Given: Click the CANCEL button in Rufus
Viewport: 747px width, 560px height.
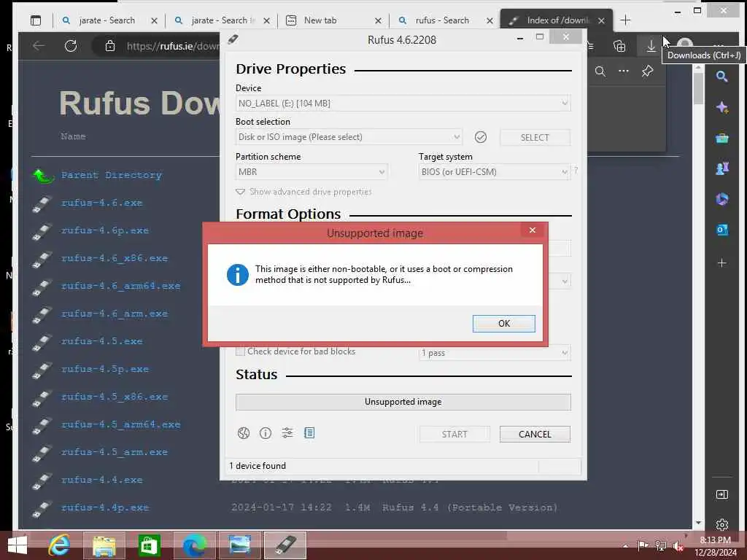Looking at the screenshot, I should pyautogui.click(x=535, y=435).
